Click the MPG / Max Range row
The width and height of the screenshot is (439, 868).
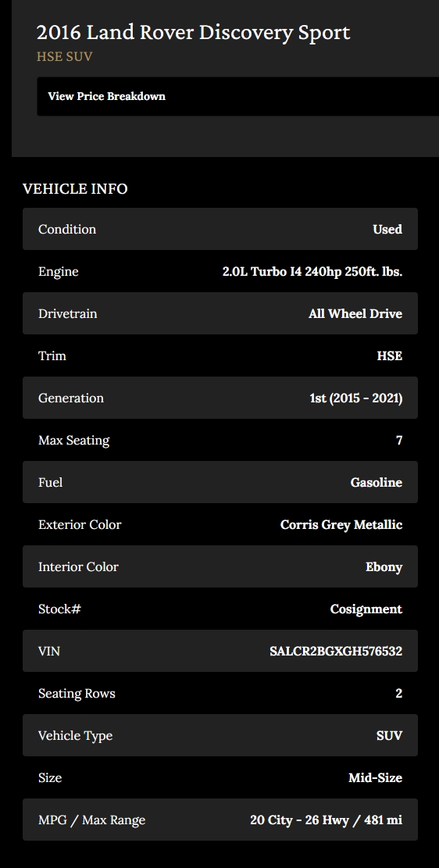(x=219, y=820)
